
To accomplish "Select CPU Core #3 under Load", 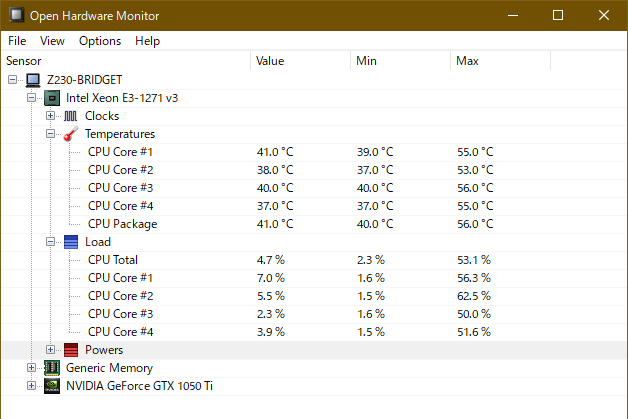I will tap(120, 314).
